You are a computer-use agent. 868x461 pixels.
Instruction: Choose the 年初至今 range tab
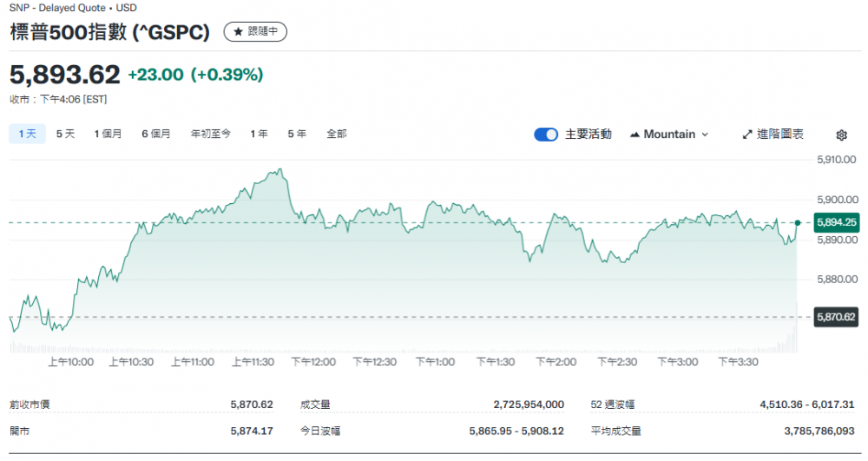[211, 134]
